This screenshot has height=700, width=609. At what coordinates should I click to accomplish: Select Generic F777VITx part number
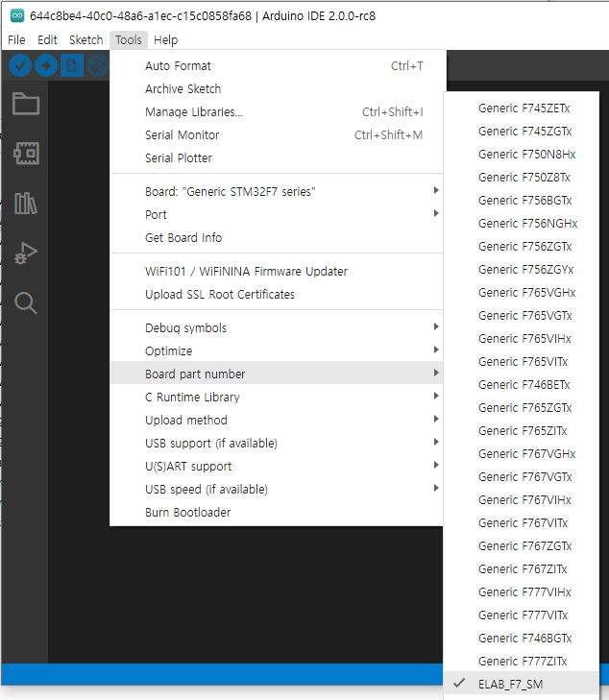(x=521, y=616)
